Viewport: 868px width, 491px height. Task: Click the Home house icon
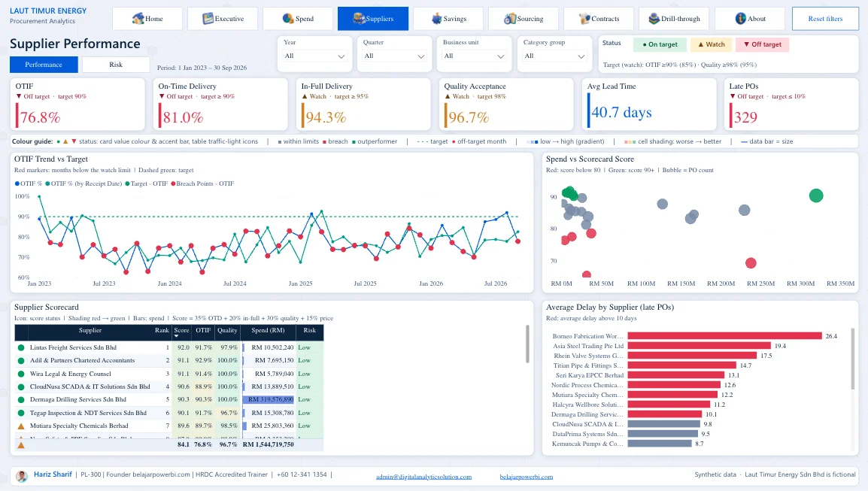[x=138, y=18]
